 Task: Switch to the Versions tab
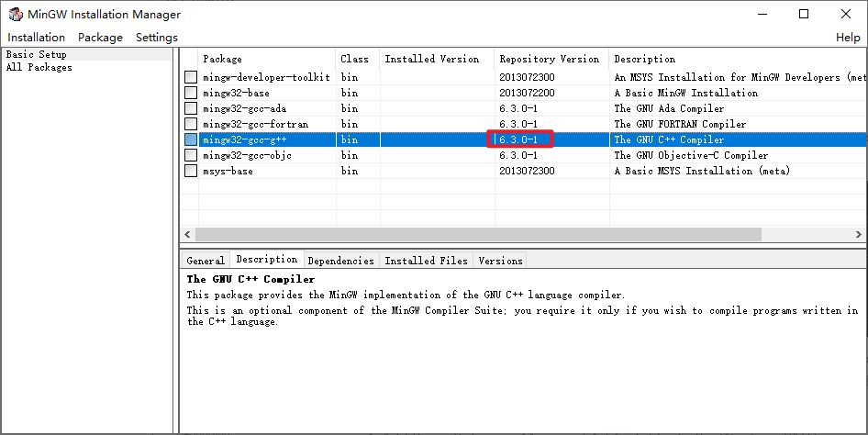coord(500,260)
